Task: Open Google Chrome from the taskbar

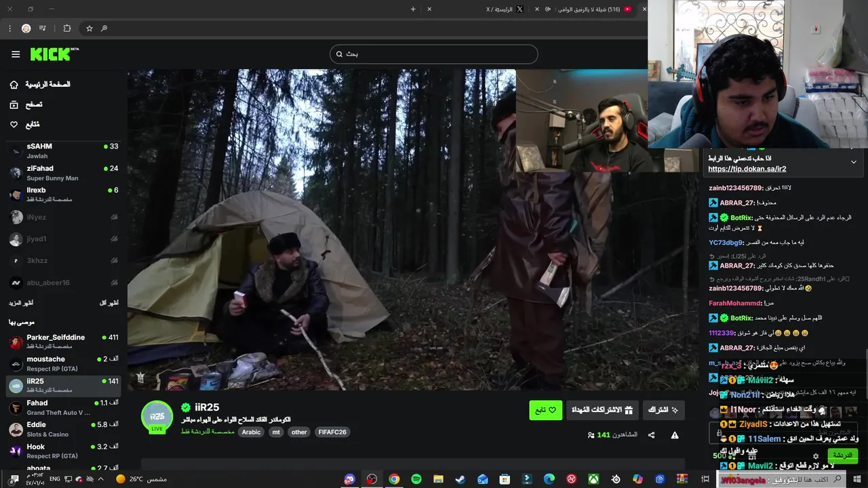Action: pos(394,479)
